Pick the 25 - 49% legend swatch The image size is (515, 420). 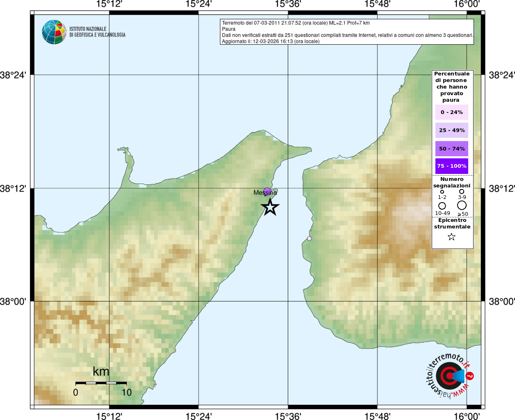coord(451,130)
